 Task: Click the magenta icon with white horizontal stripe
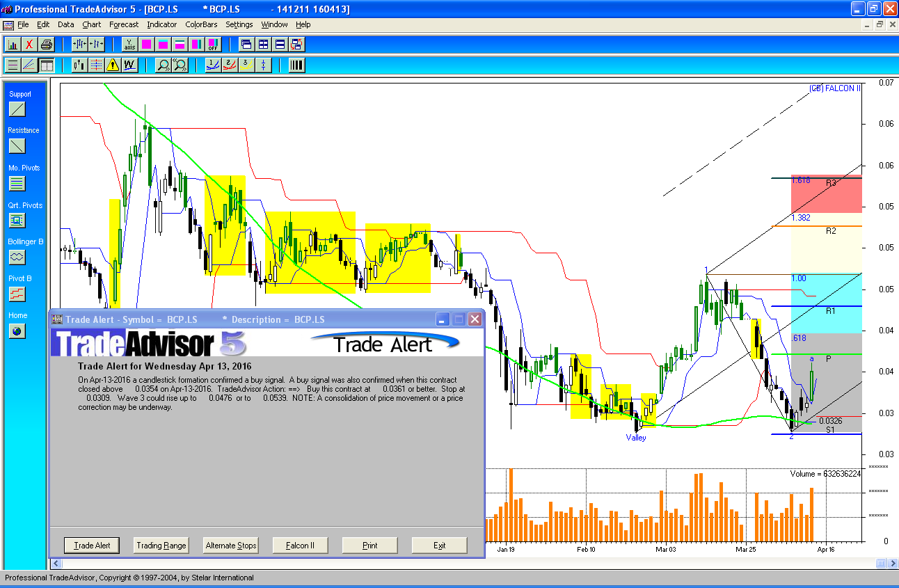click(x=180, y=45)
